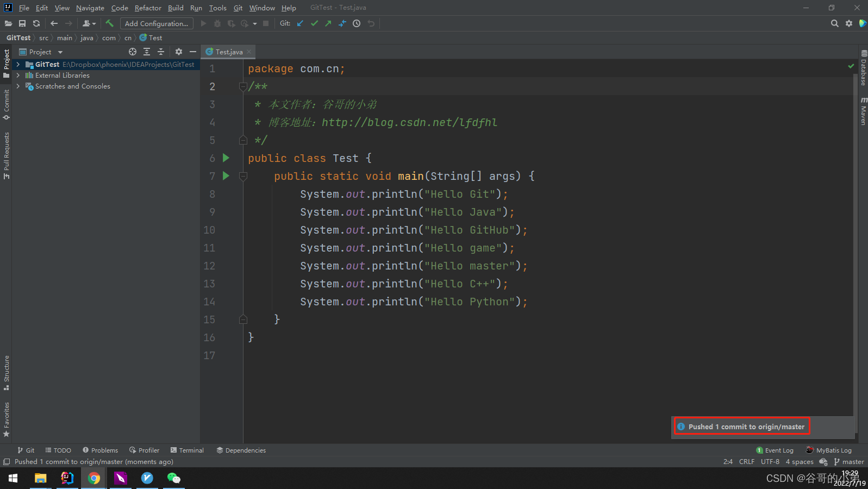The height and width of the screenshot is (489, 868).
Task: Click the Search Everywhere magnifier icon
Action: (x=834, y=23)
